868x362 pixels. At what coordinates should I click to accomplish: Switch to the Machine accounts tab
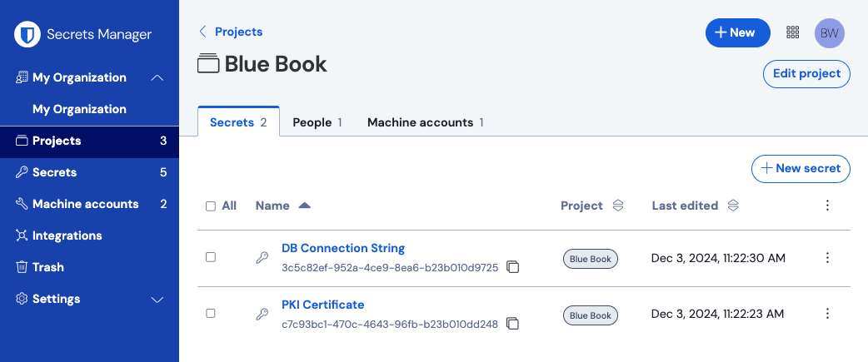[425, 122]
